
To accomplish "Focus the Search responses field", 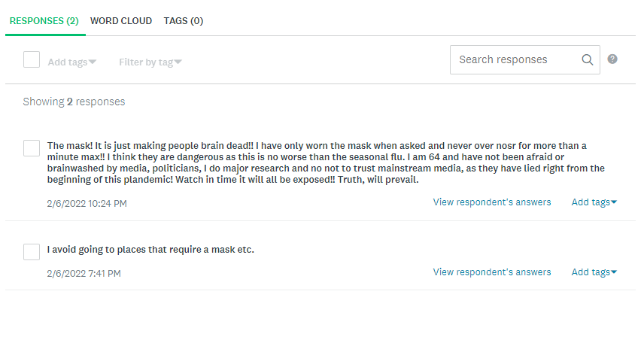I will [x=515, y=60].
